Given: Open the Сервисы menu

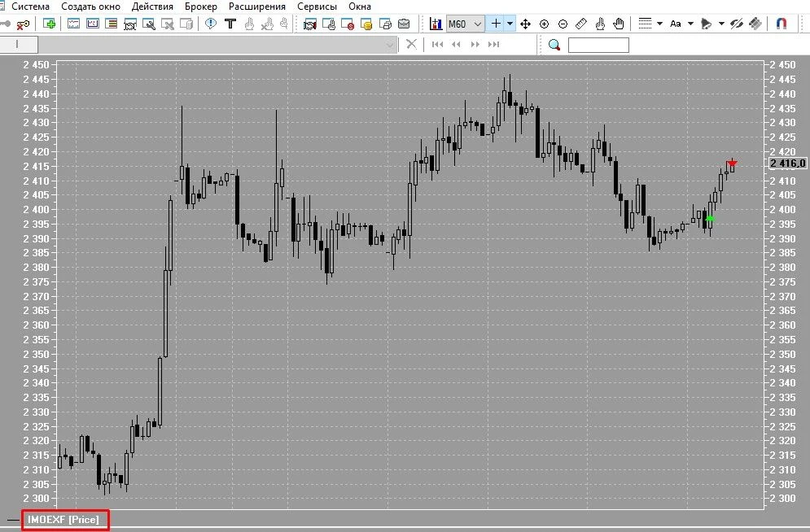Looking at the screenshot, I should click(x=317, y=7).
